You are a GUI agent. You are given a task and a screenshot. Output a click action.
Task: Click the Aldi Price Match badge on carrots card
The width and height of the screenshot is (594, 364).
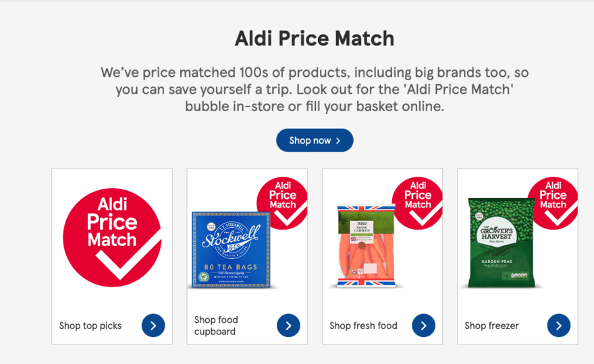[417, 203]
